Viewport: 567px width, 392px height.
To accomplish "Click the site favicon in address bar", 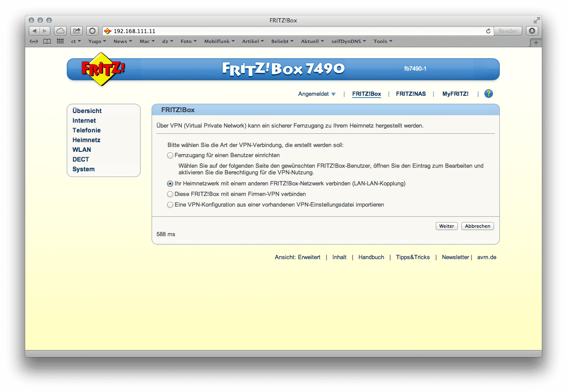I will click(107, 31).
